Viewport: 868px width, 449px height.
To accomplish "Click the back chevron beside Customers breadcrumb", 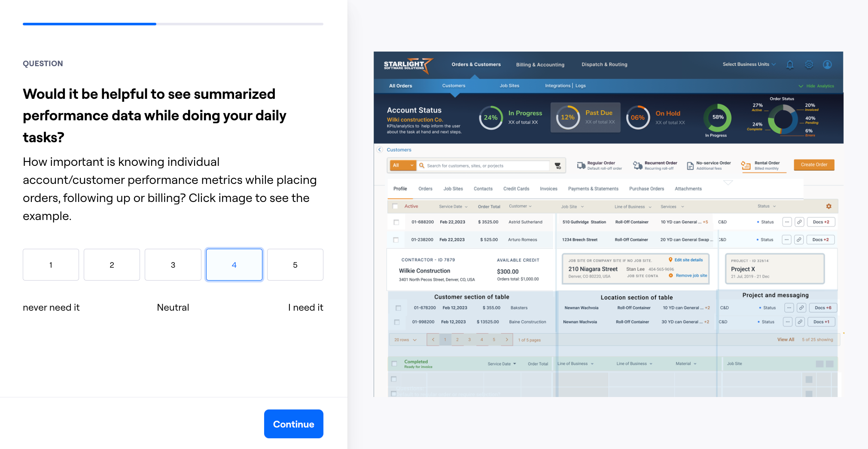I will [x=380, y=150].
